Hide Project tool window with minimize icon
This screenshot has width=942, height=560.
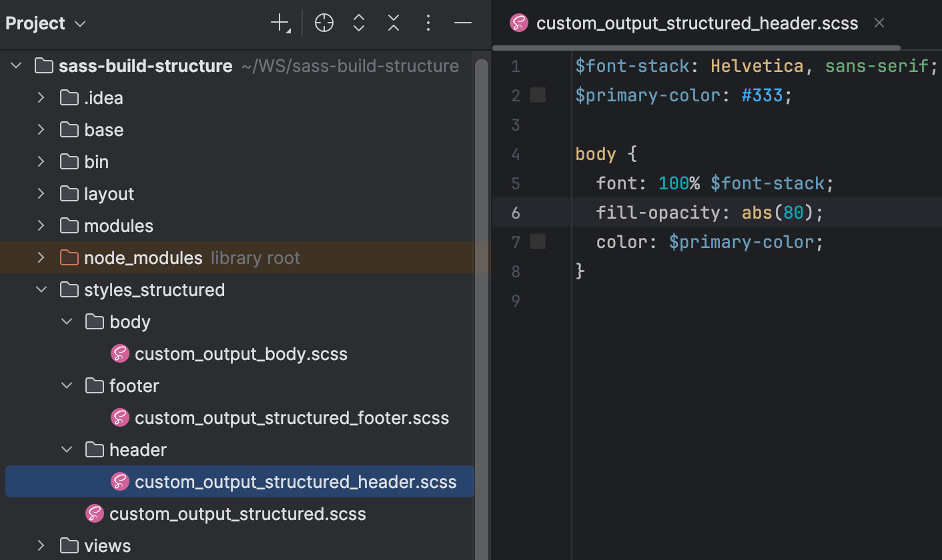pyautogui.click(x=462, y=23)
